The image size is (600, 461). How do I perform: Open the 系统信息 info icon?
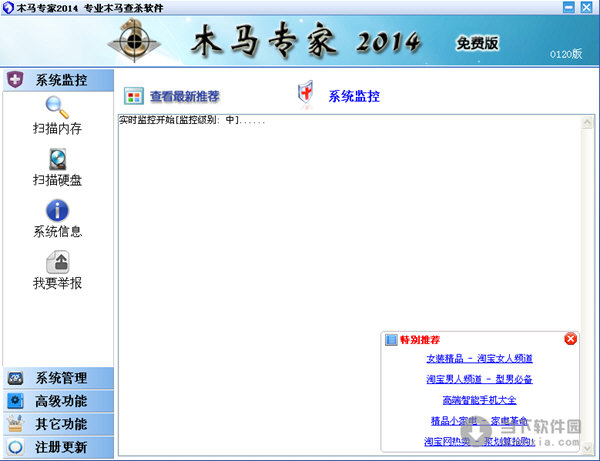(57, 210)
